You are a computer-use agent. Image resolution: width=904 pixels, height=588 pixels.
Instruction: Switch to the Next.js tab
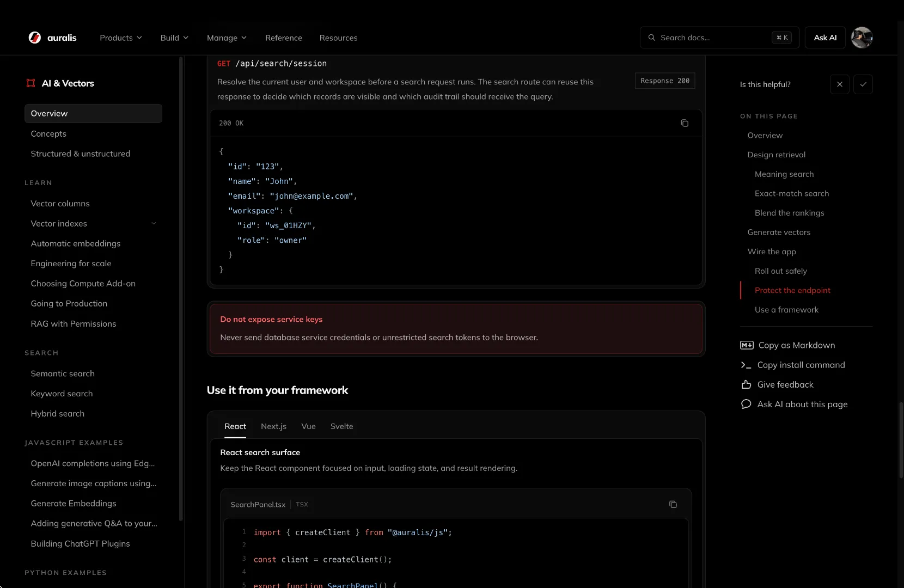tap(273, 426)
